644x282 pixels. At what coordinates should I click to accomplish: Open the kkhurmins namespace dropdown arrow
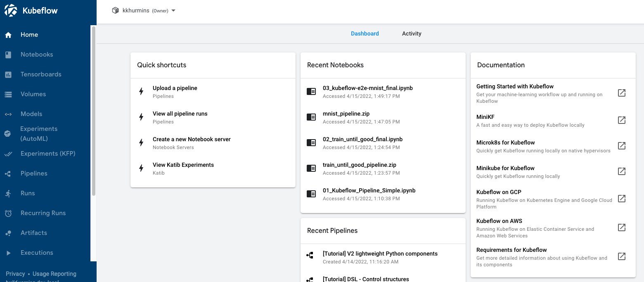173,11
